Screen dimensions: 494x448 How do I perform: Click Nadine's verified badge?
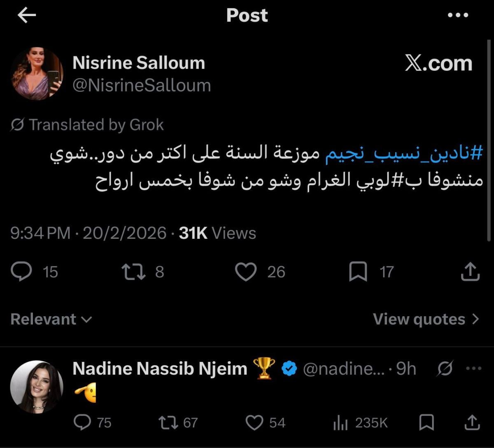289,368
